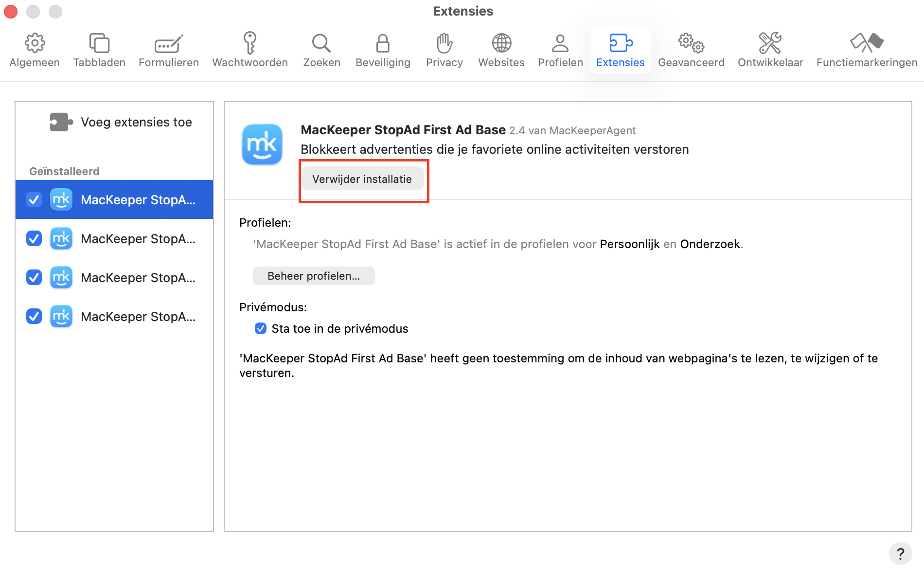Open the Privacy hand icon
The height and width of the screenshot is (572, 924).
444,44
